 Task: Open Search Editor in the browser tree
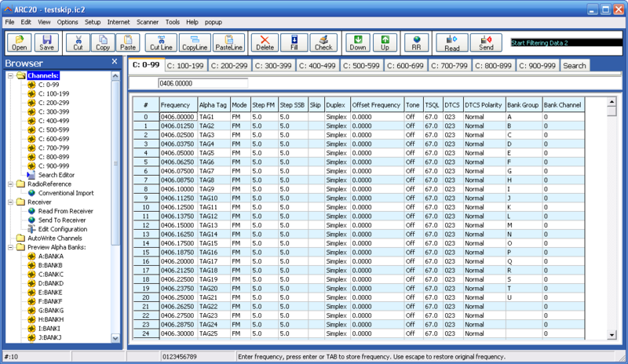pyautogui.click(x=56, y=175)
